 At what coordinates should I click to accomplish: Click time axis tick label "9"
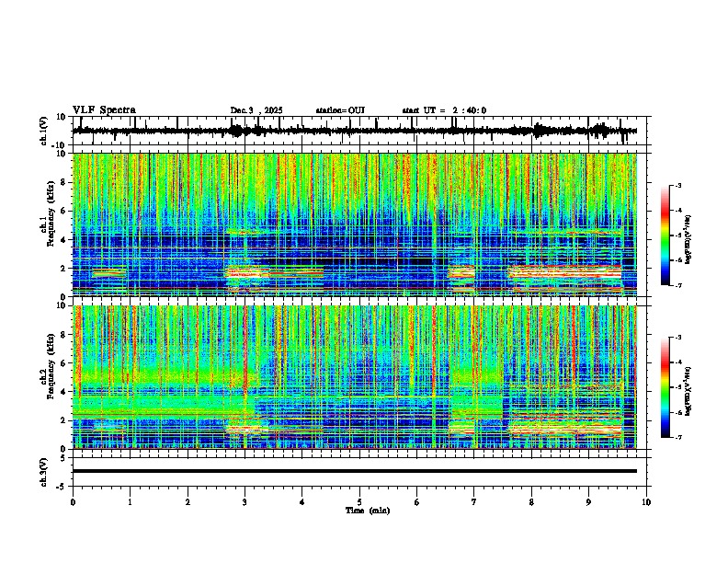click(x=588, y=502)
